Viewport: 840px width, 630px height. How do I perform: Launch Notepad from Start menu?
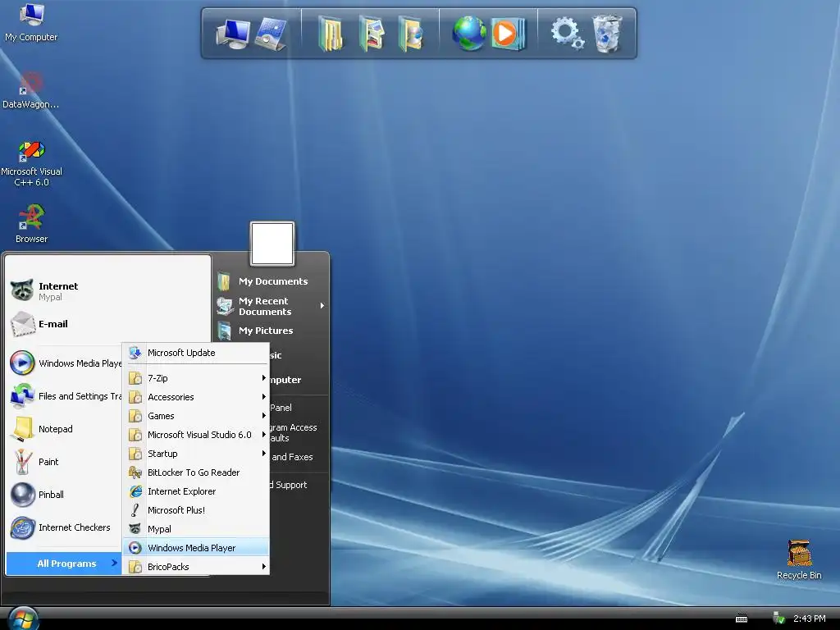tap(66, 429)
